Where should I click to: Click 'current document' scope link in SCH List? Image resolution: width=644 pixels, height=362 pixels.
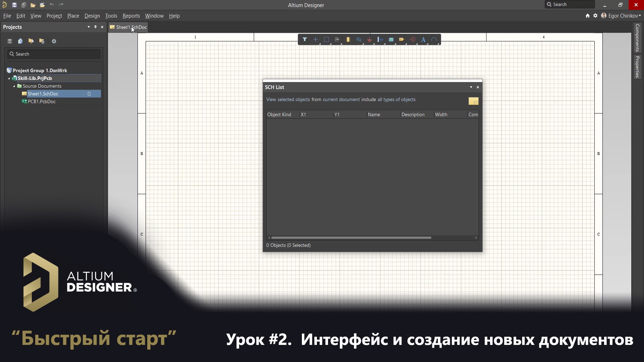click(341, 100)
